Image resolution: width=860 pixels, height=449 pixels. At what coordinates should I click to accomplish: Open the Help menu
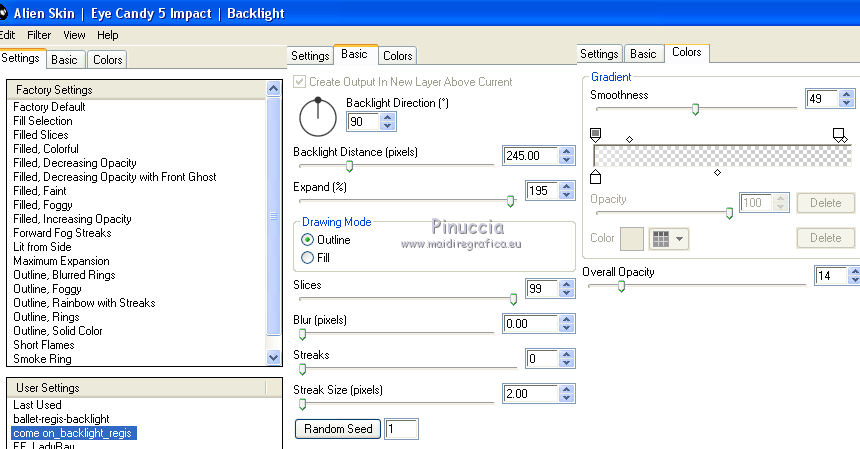click(108, 35)
